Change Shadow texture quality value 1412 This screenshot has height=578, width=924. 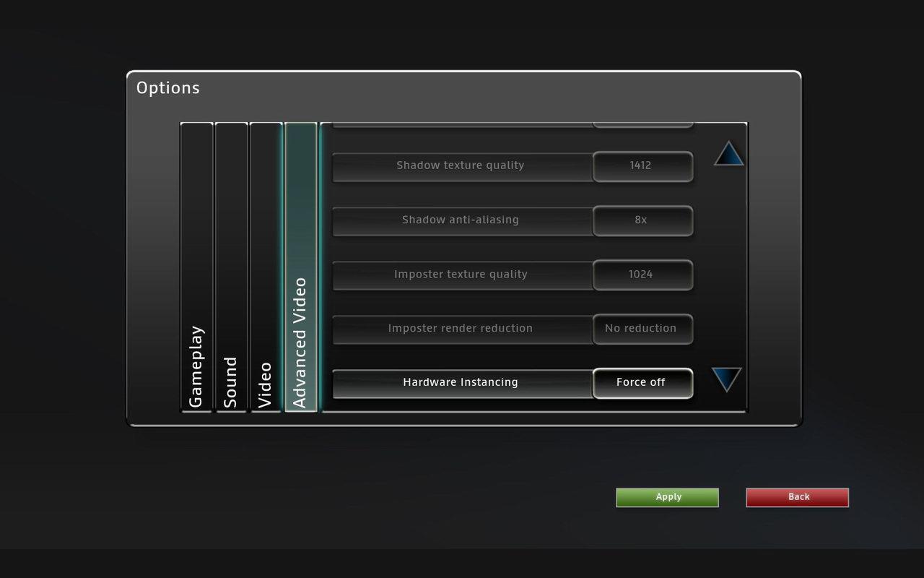click(642, 166)
